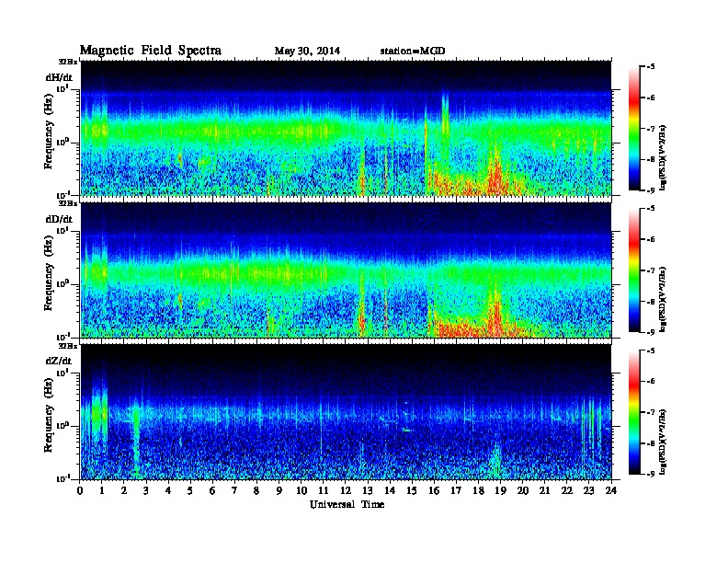Viewport: 728px width, 563px height.
Task: Click hour tick label 17 on time axis
Action: (457, 490)
